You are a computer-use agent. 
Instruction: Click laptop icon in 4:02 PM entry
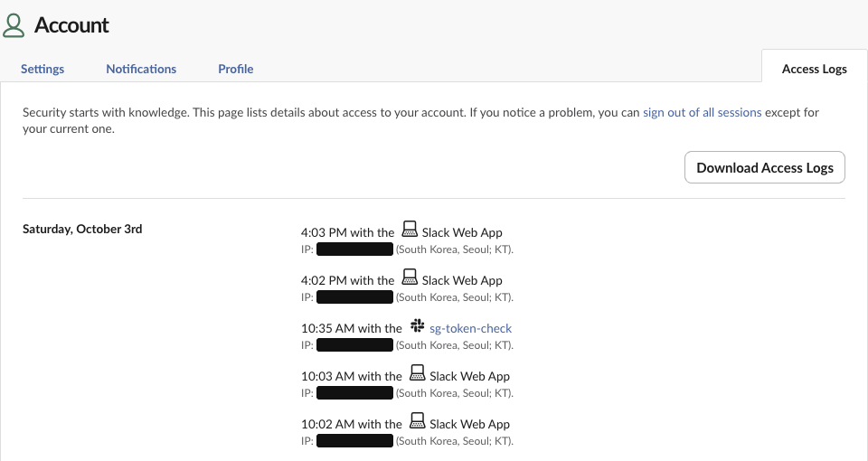pos(410,277)
